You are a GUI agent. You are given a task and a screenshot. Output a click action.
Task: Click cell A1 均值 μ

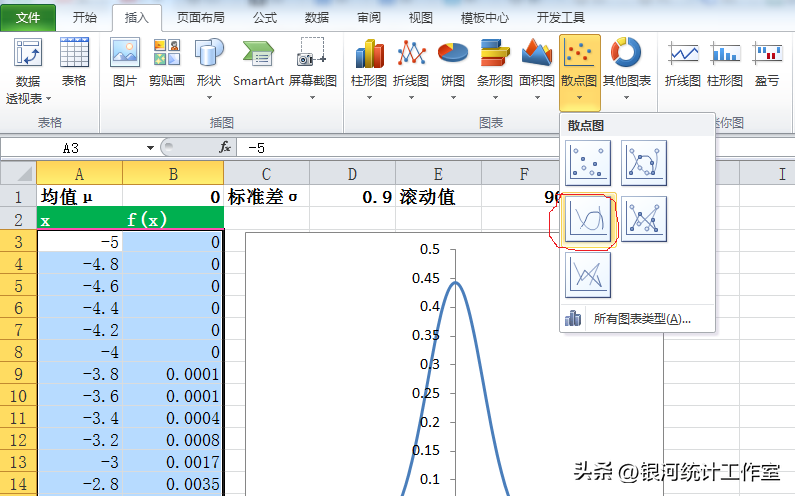pyautogui.click(x=79, y=196)
